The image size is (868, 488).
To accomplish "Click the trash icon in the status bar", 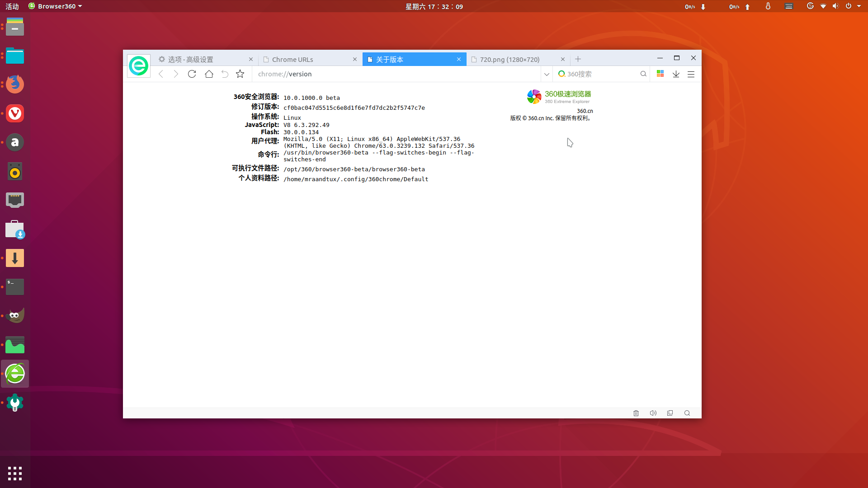I will click(636, 413).
